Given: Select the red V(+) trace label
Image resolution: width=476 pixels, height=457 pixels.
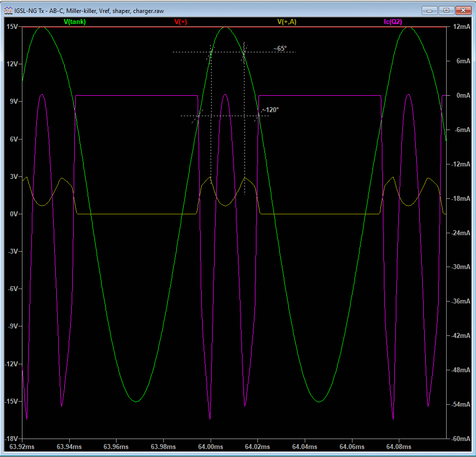Looking at the screenshot, I should tap(181, 21).
